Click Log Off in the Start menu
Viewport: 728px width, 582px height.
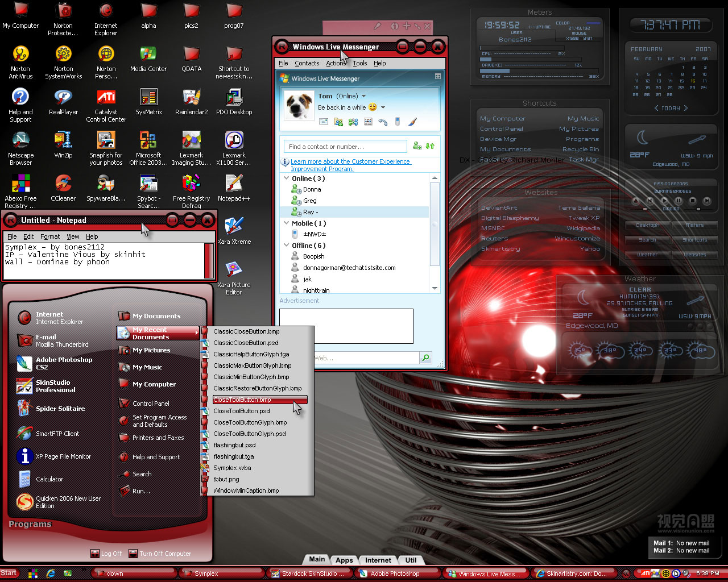pyautogui.click(x=106, y=554)
